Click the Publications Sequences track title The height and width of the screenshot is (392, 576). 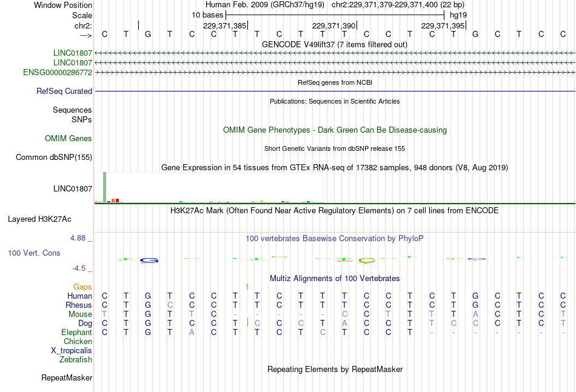pos(335,102)
